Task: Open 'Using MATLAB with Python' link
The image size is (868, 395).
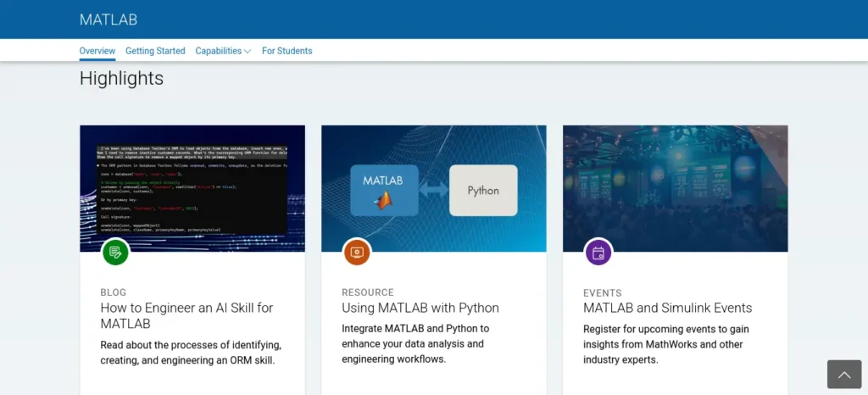Action: pyautogui.click(x=420, y=309)
